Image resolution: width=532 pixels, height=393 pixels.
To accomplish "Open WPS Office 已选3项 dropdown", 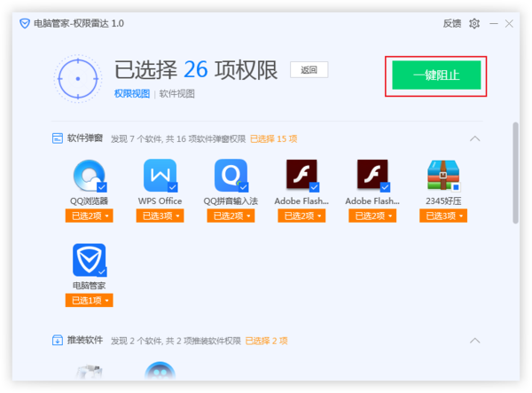I will pos(160,216).
